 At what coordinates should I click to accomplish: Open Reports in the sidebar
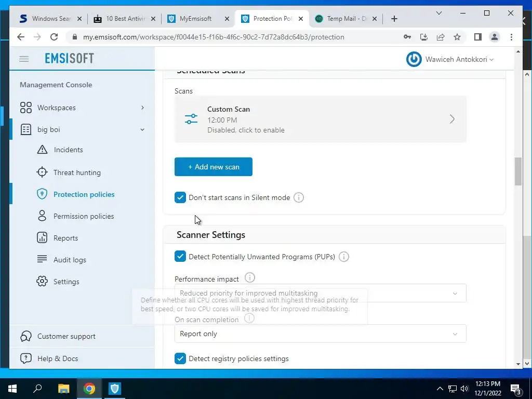[x=65, y=238]
